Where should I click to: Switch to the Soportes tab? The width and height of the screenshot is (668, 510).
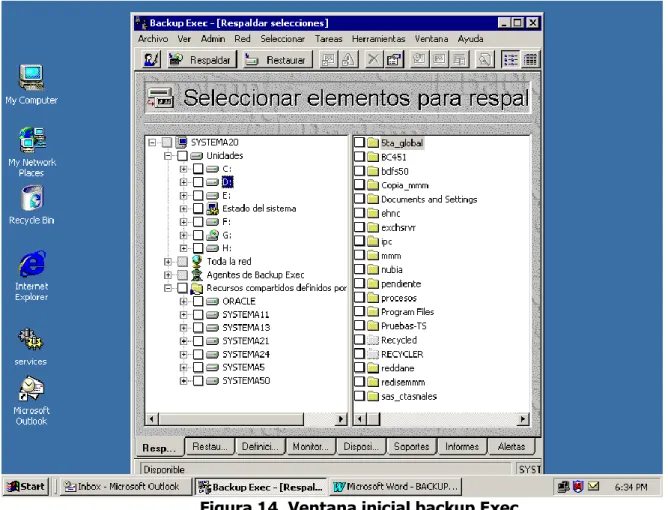[x=411, y=447]
